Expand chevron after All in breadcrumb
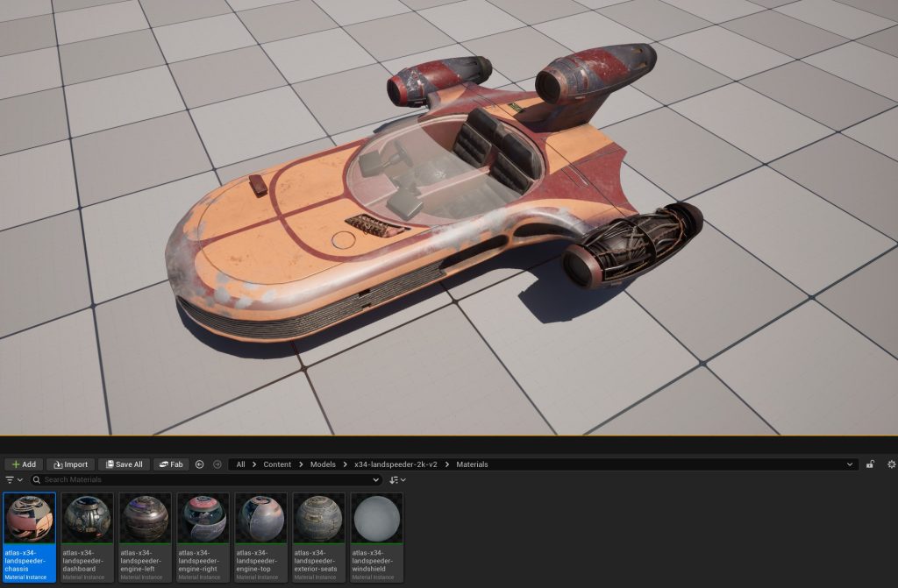898x588 pixels. (x=254, y=464)
